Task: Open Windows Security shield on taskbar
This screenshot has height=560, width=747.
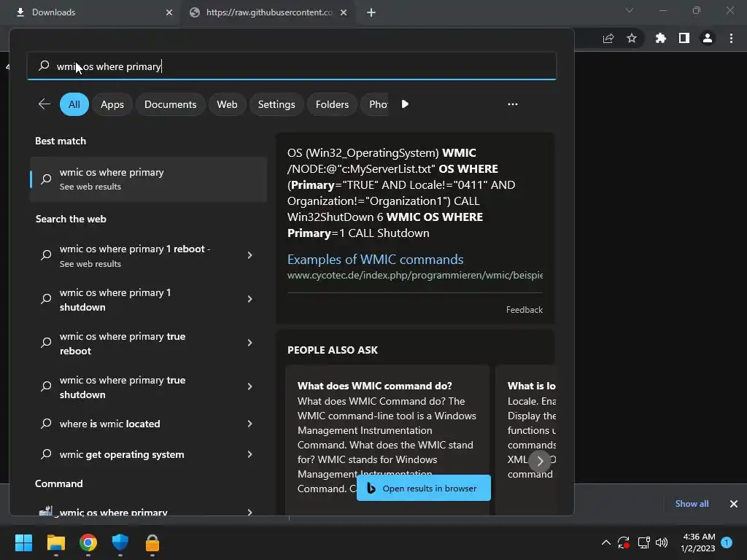Action: click(x=120, y=542)
